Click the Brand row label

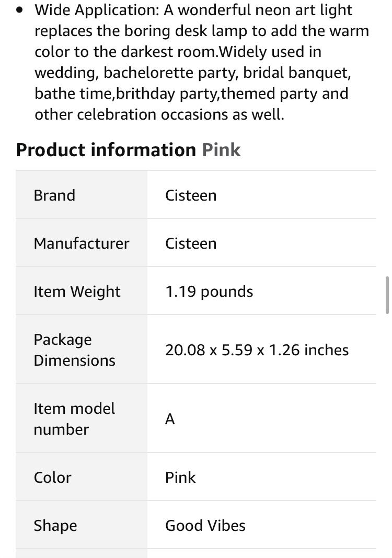(54, 195)
